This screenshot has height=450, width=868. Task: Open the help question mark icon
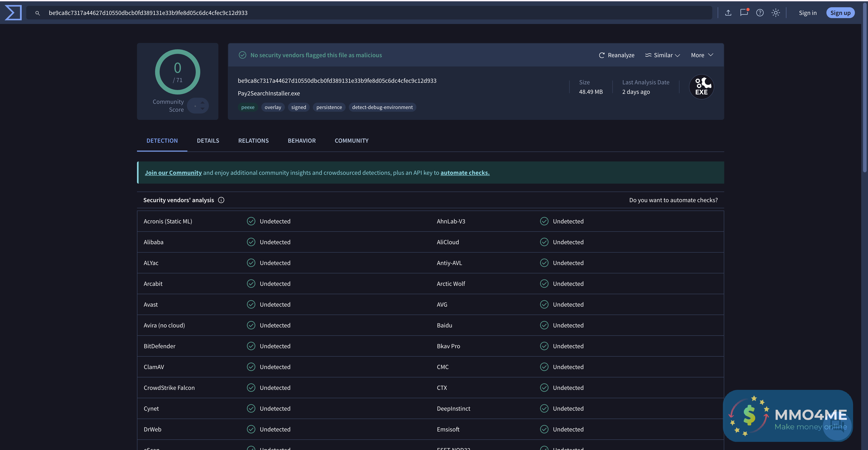[760, 13]
